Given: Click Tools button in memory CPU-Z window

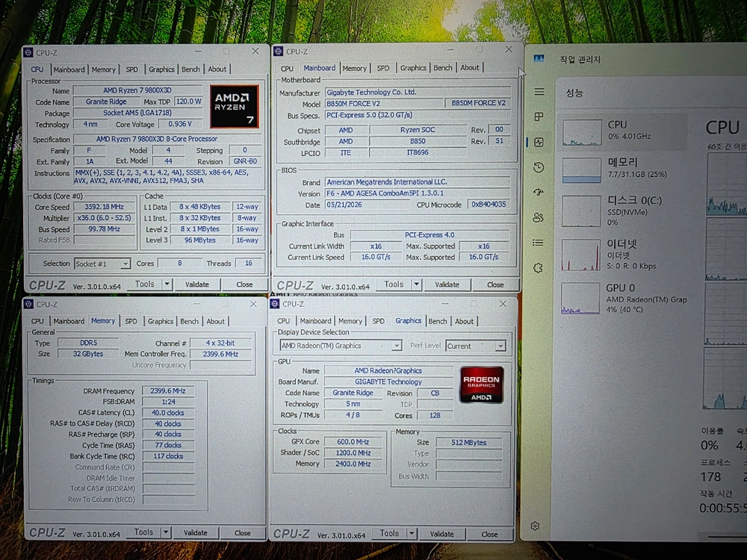Looking at the screenshot, I should [143, 532].
